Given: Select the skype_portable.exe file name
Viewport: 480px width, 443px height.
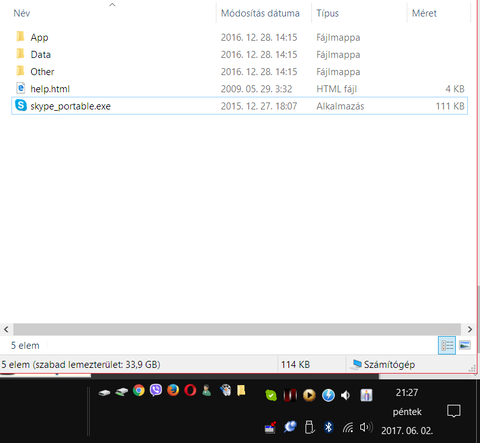Looking at the screenshot, I should point(70,106).
